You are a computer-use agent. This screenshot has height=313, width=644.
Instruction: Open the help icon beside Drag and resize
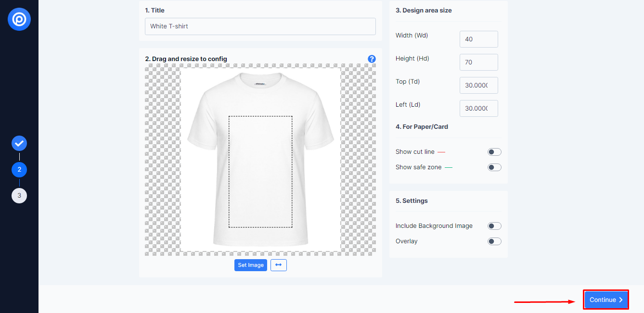372,59
